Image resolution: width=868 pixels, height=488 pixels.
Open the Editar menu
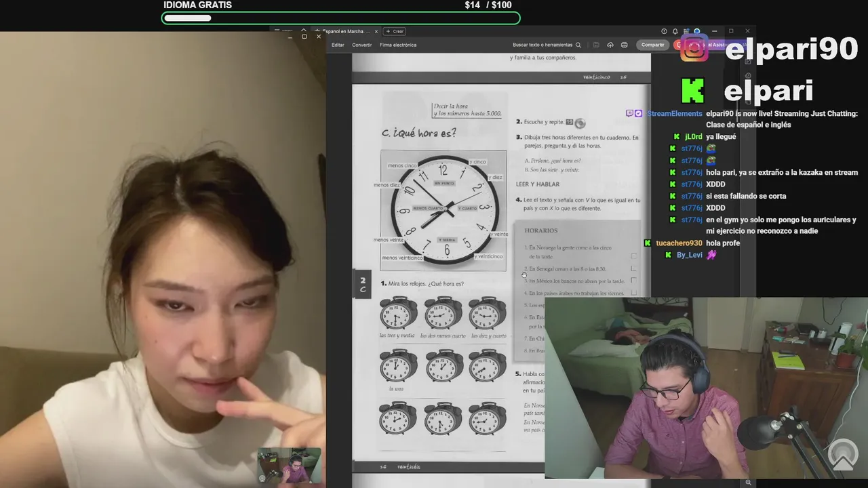[x=338, y=45]
